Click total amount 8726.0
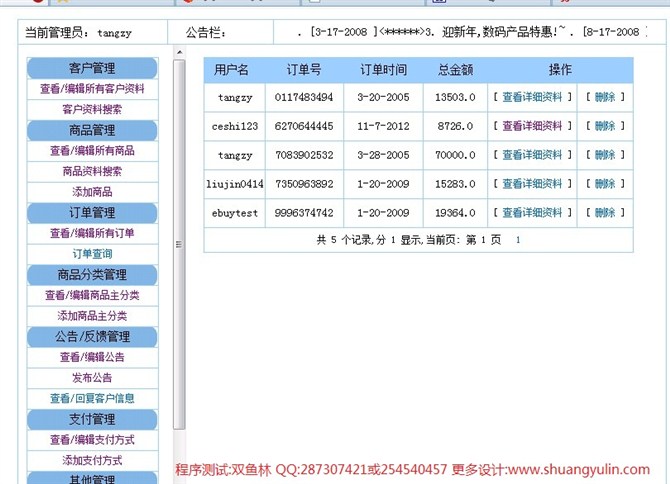 click(x=455, y=126)
